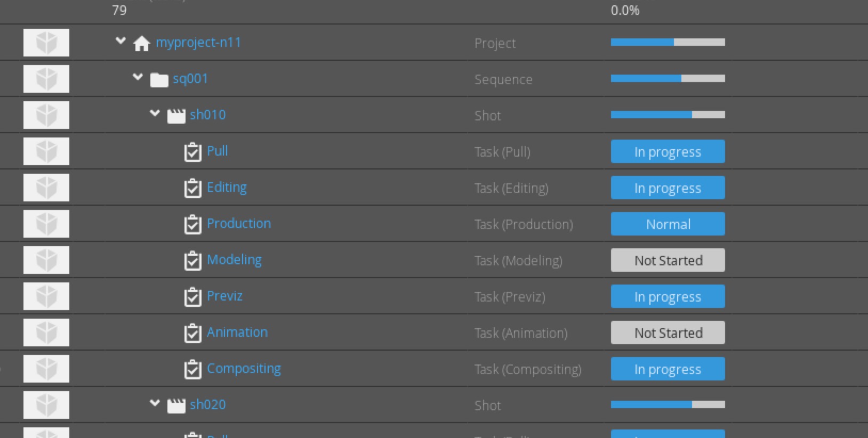
Task: Click the myproject-n11 progress bar
Action: pyautogui.click(x=668, y=42)
